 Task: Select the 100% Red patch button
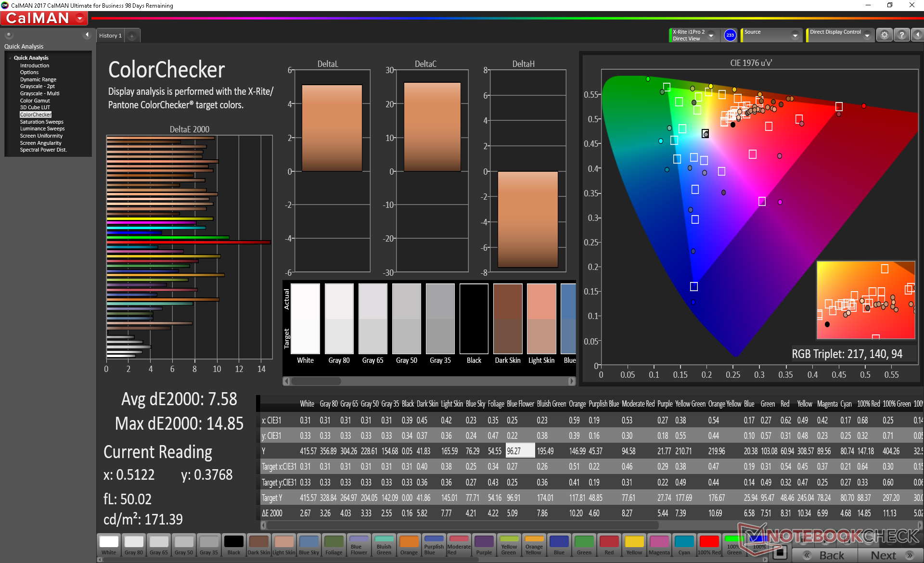(709, 545)
